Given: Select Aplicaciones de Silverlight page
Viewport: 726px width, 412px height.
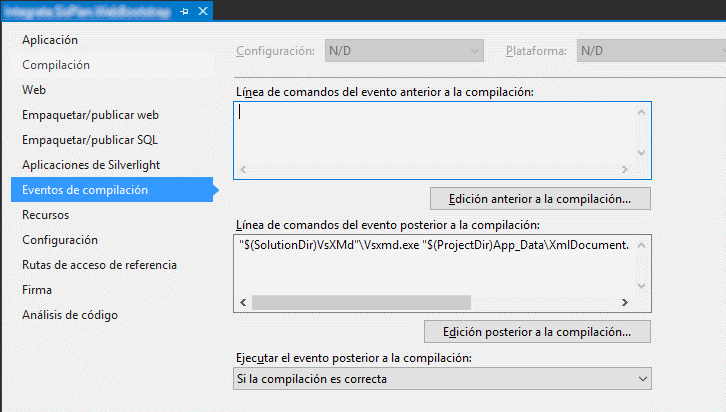Looking at the screenshot, I should 91,165.
